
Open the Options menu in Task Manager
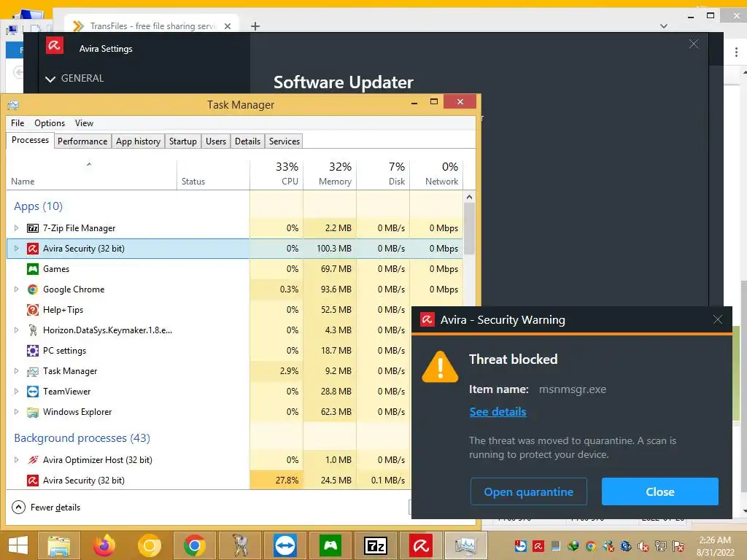tap(50, 122)
